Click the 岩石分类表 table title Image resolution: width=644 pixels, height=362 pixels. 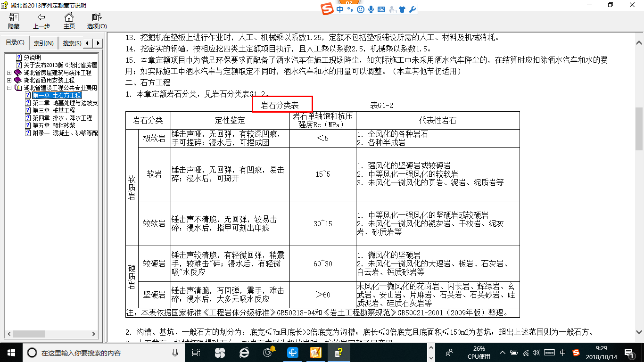[280, 106]
